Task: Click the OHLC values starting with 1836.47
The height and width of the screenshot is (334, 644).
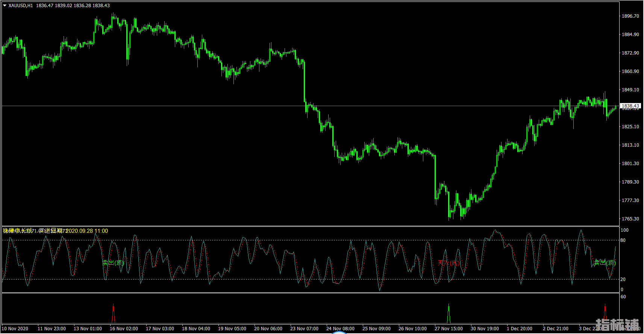Action: click(73, 6)
